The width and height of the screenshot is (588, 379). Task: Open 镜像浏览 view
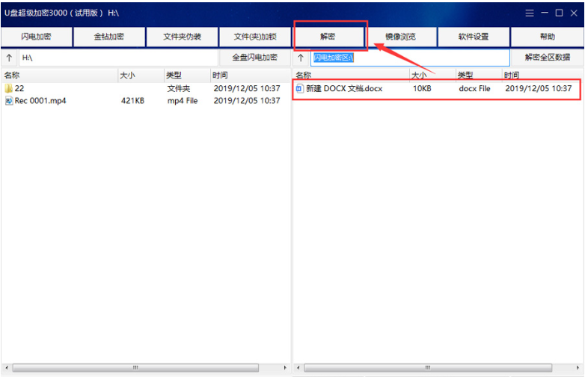point(400,37)
